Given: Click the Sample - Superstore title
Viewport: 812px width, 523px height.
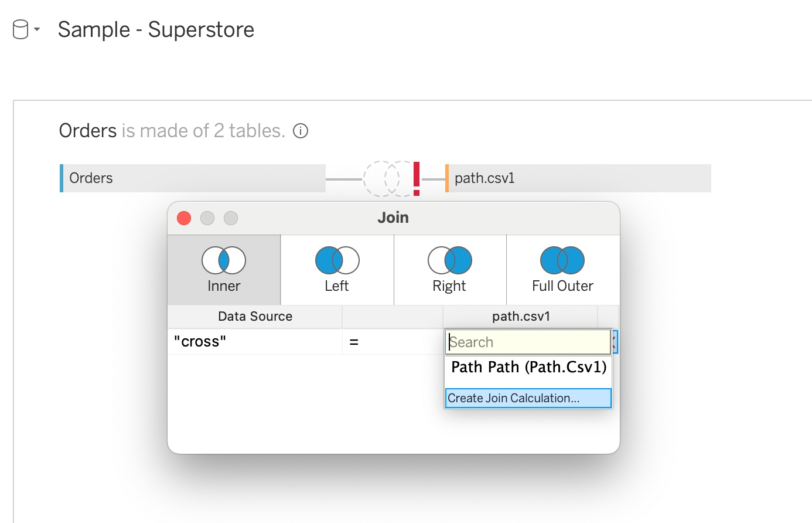Looking at the screenshot, I should (x=156, y=29).
